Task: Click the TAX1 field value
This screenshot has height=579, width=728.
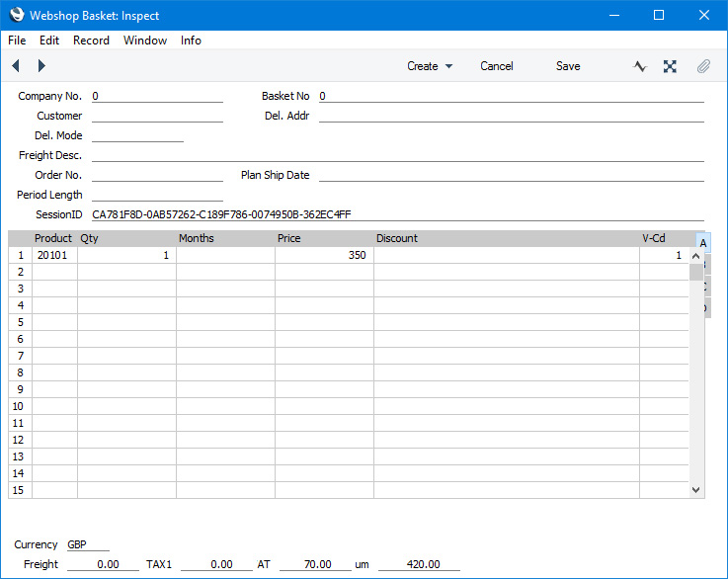Action: pyautogui.click(x=217, y=564)
